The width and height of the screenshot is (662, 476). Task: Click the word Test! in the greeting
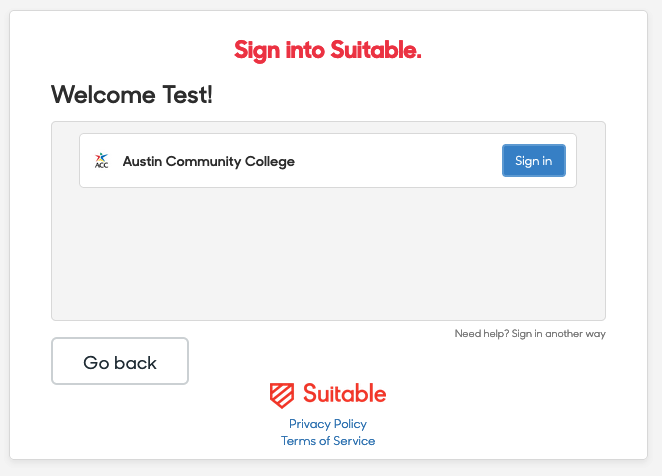[x=187, y=94]
